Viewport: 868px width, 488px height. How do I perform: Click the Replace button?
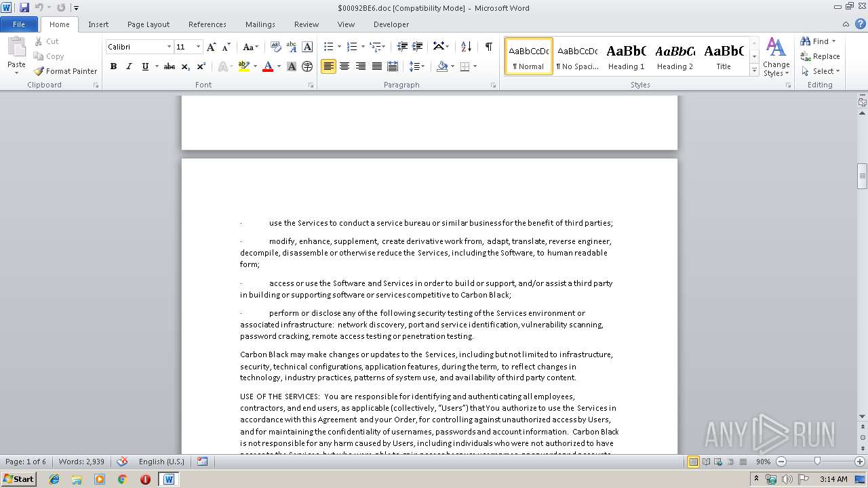click(x=821, y=56)
